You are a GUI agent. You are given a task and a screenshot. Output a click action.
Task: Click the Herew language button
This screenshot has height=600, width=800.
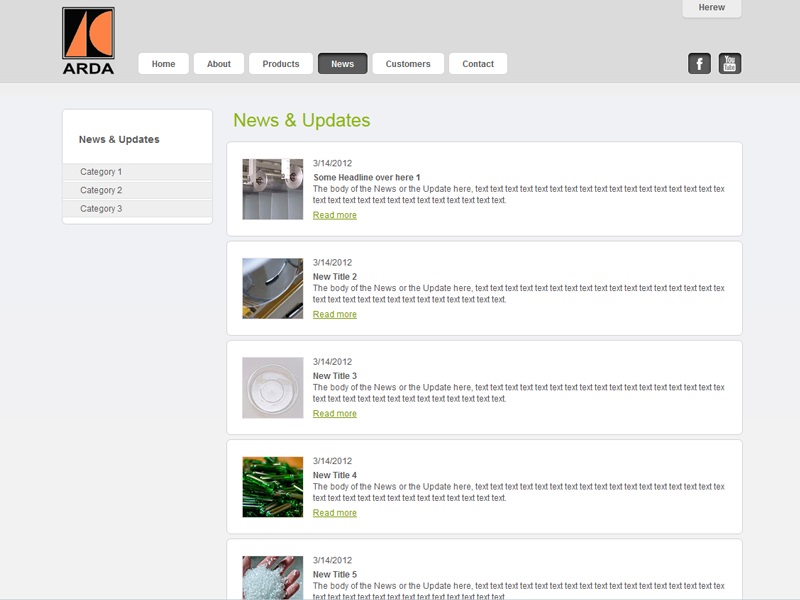(x=712, y=8)
